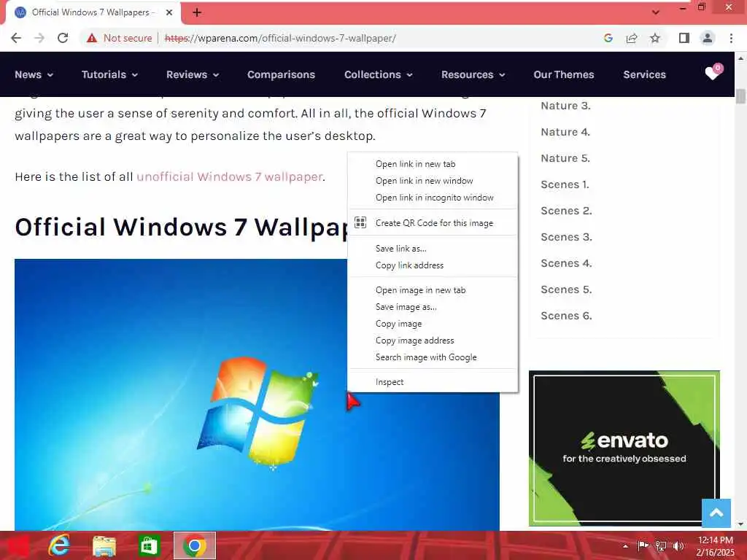The height and width of the screenshot is (560, 747).
Task: Click the Google icon in address bar
Action: tap(608, 38)
